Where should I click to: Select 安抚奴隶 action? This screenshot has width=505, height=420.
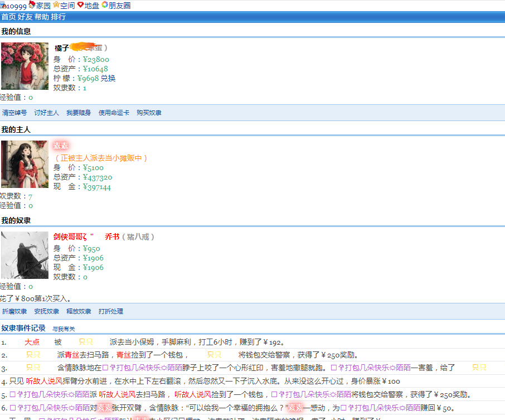47,311
